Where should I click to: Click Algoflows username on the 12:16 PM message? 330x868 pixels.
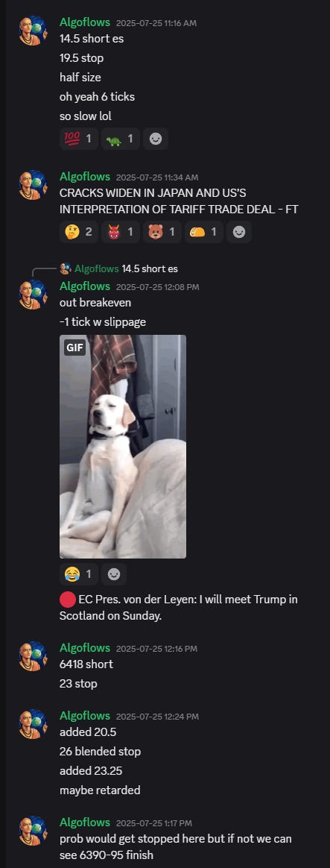coord(85,648)
